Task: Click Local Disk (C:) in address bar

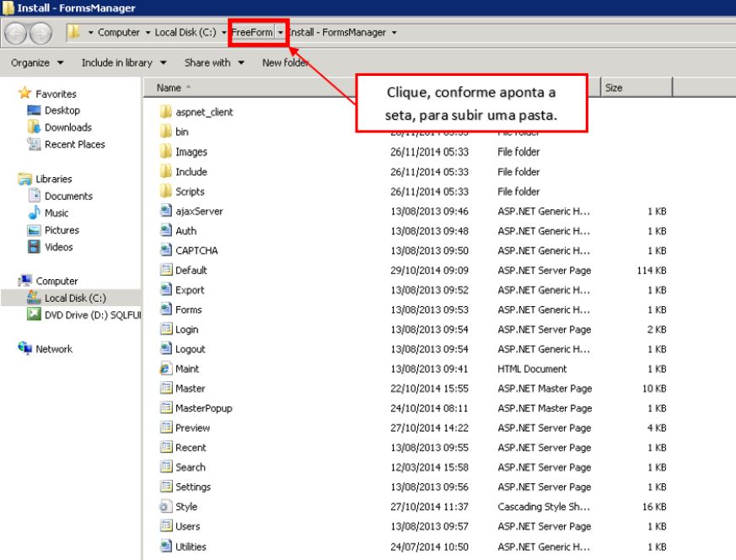Action: [185, 32]
